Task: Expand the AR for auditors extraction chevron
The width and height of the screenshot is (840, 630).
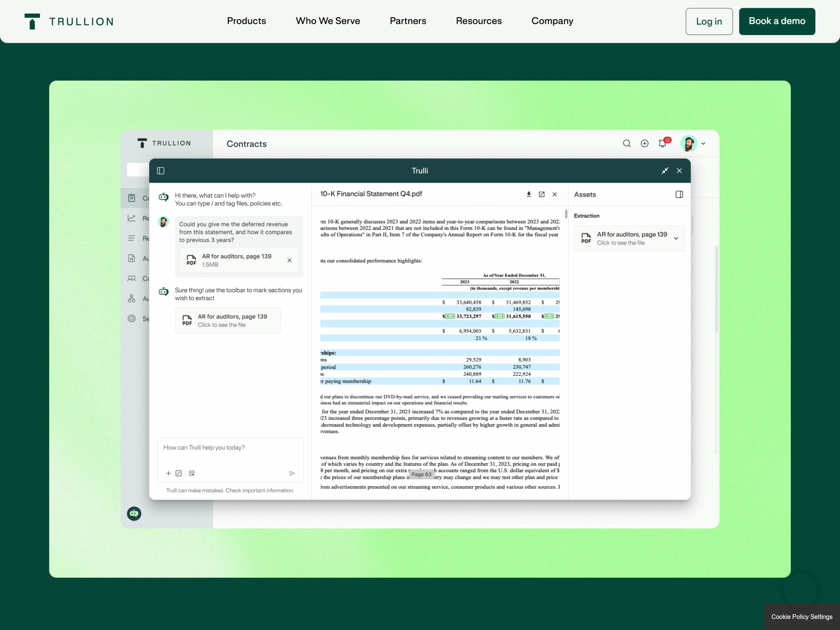Action: (676, 238)
